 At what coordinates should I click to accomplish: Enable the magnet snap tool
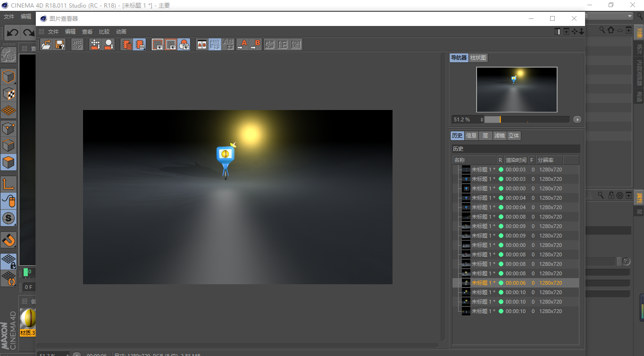coord(8,240)
